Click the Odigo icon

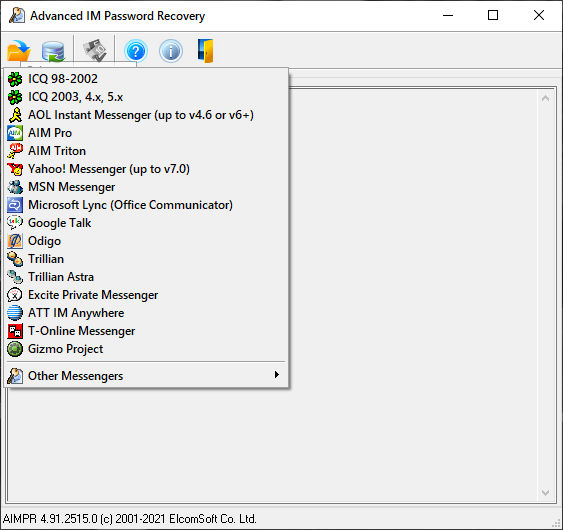click(15, 241)
